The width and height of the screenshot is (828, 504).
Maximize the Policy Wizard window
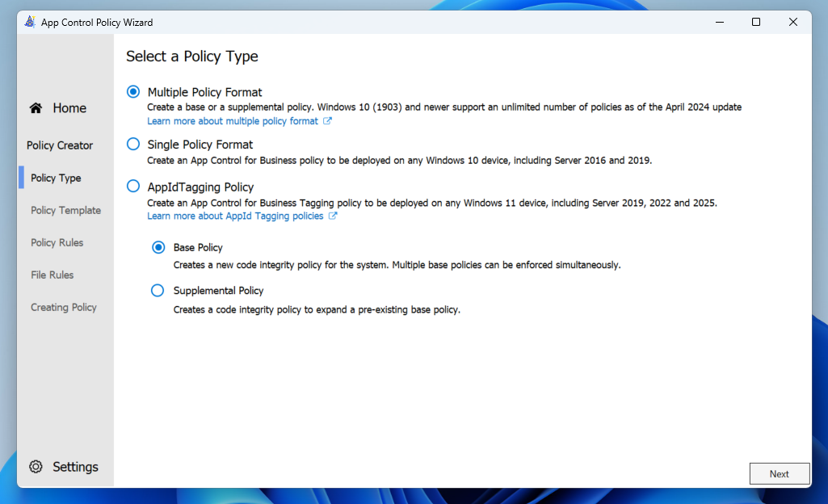756,22
